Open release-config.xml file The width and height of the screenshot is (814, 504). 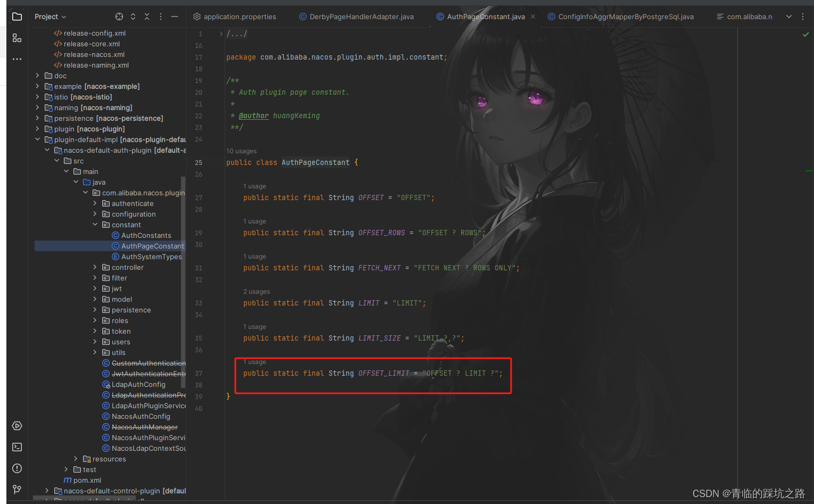pyautogui.click(x=89, y=33)
